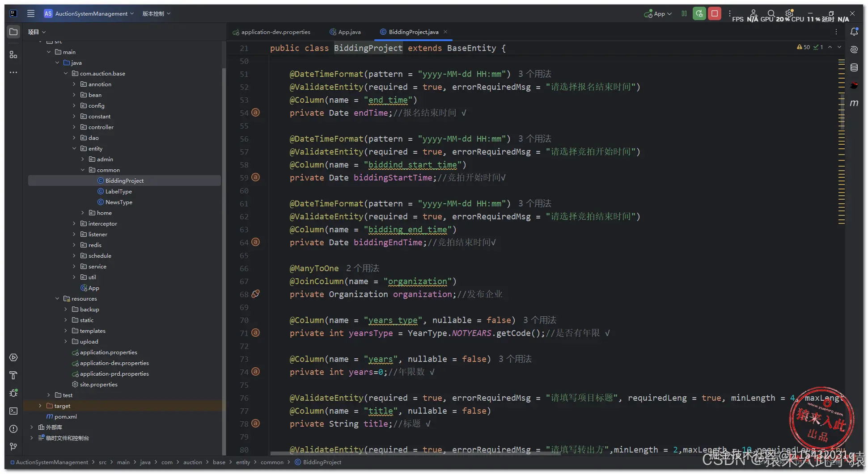Open the Maven tool window
This screenshot has height=474, width=868.
click(x=854, y=103)
